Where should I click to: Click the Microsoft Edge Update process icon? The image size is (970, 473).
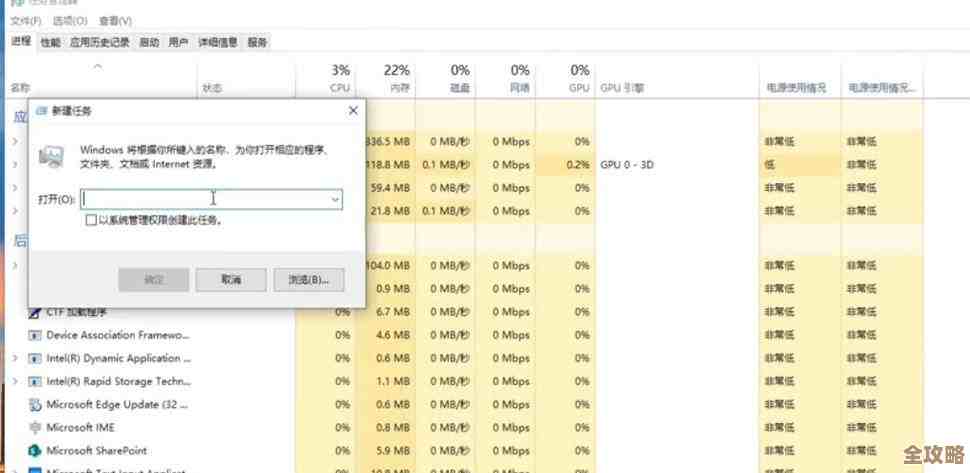pos(34,405)
